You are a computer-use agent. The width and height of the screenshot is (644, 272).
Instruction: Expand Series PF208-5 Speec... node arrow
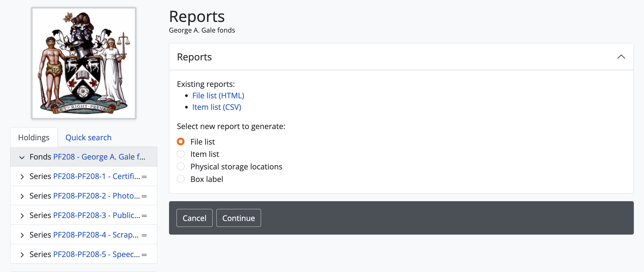22,255
